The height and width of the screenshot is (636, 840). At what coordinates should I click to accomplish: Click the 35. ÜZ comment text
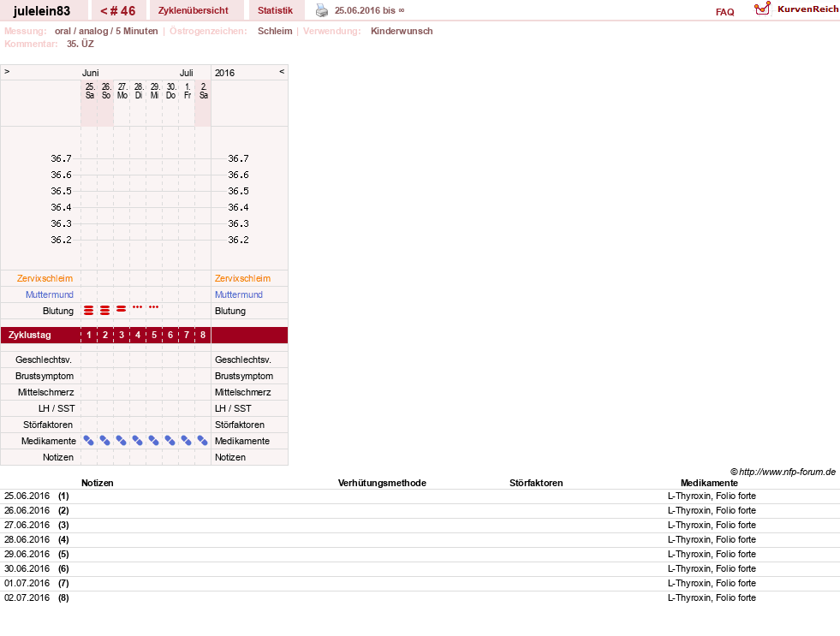(80, 44)
